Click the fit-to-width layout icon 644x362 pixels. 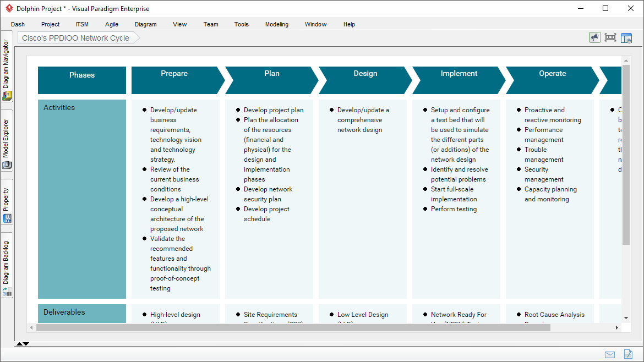[x=610, y=38]
